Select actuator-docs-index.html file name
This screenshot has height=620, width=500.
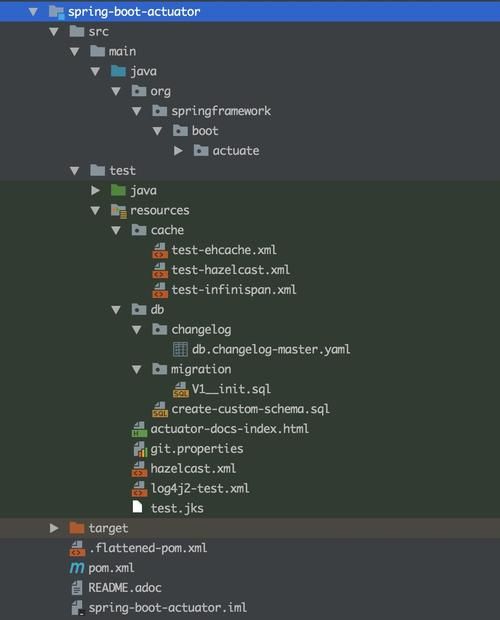point(230,429)
